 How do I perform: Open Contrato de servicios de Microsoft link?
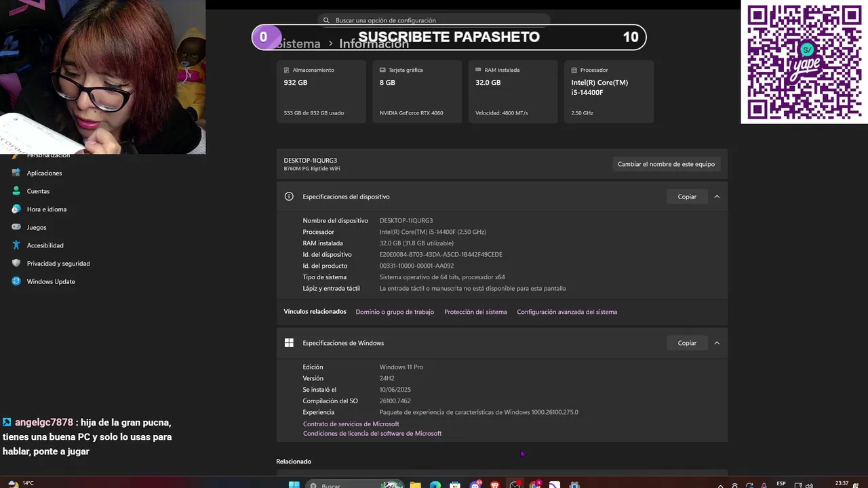tap(351, 424)
